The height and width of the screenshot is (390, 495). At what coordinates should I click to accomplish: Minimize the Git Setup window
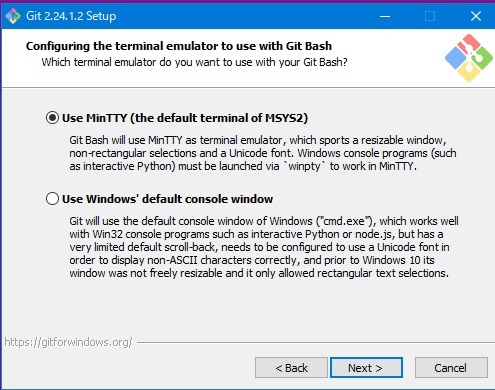385,16
